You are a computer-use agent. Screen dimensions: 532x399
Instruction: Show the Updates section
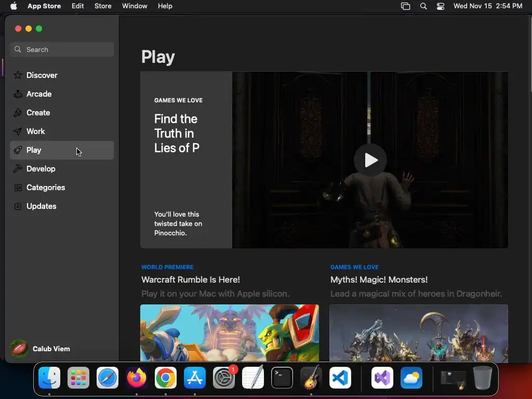coord(62,206)
